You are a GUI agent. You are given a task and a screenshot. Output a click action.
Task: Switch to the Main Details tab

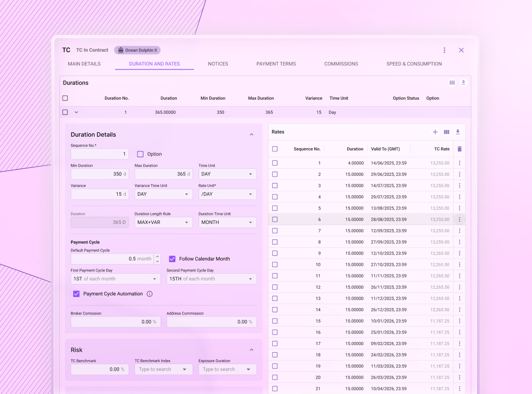[84, 64]
